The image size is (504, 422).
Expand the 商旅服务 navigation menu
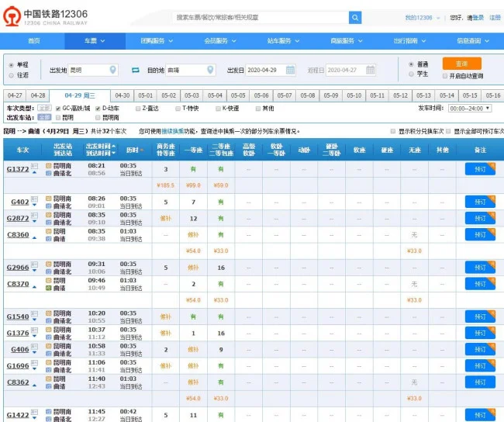tap(347, 41)
